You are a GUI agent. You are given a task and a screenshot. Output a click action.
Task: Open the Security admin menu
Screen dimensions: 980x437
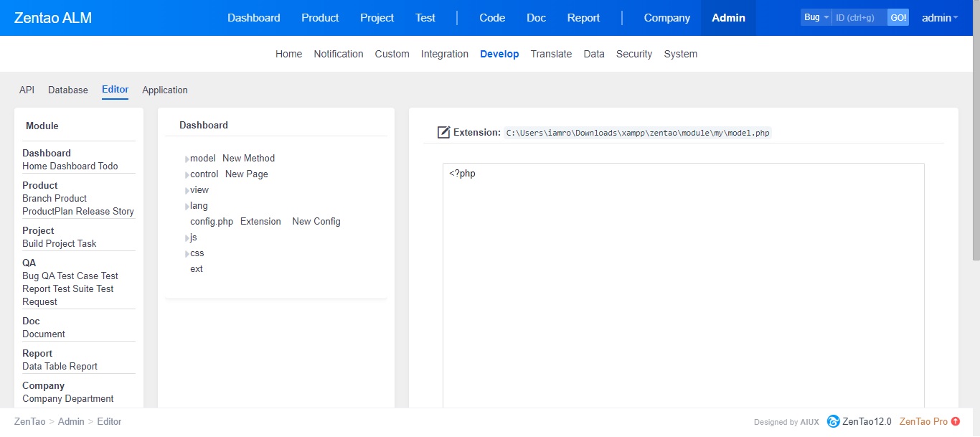(634, 54)
